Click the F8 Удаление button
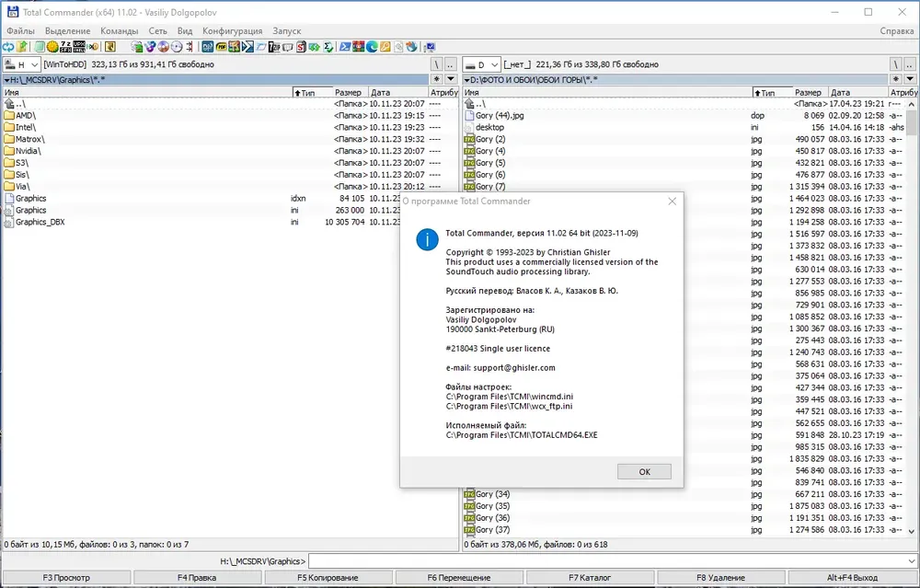This screenshot has height=588, width=920. [x=720, y=578]
